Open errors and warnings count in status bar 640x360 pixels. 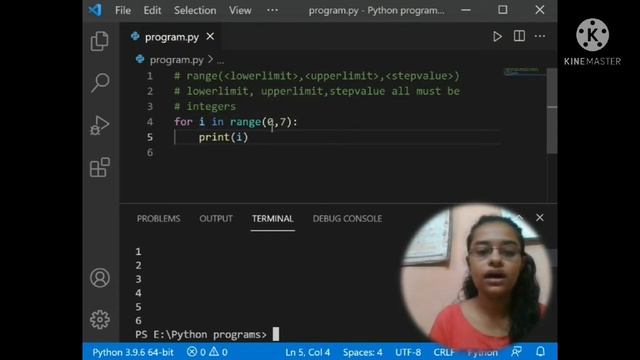pos(207,352)
